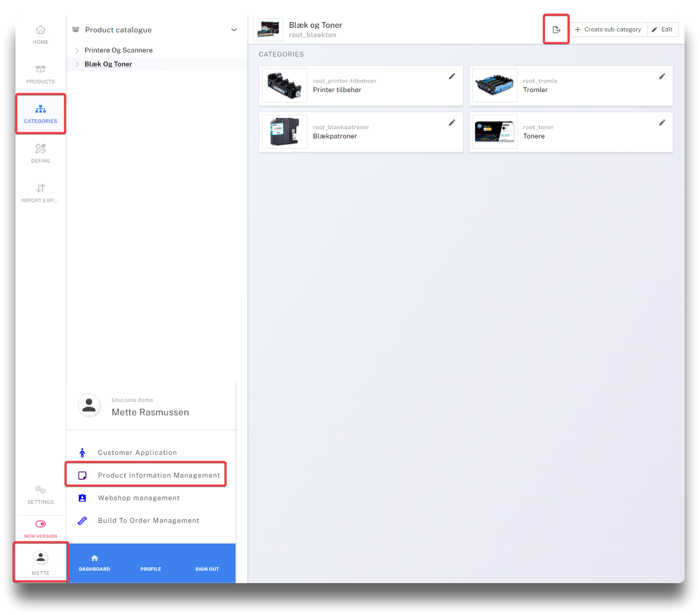This screenshot has height=615, width=700.
Task: Toggle the New Version switch
Action: click(x=41, y=524)
